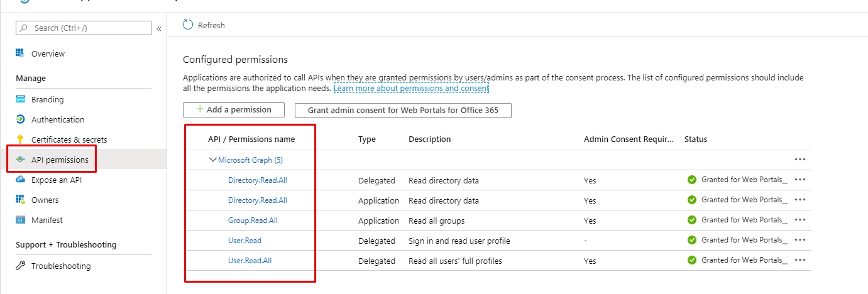This screenshot has width=868, height=294.
Task: Collapse the sidebar with double chevron icon
Action: click(159, 29)
